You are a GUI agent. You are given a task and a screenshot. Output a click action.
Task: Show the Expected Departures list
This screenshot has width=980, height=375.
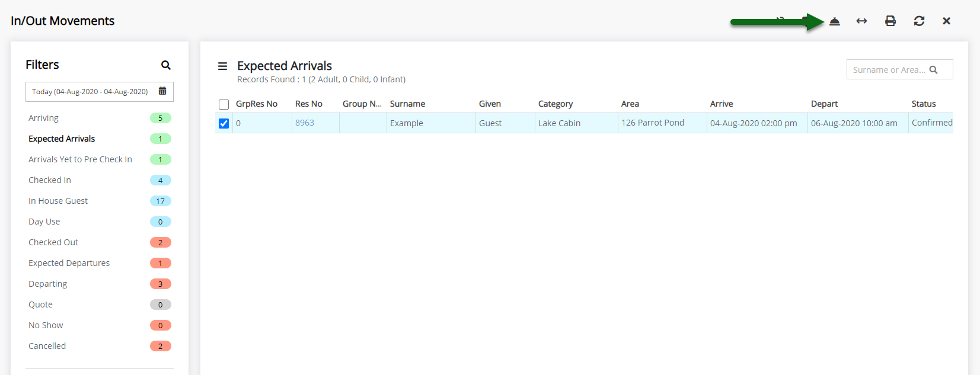(100, 263)
